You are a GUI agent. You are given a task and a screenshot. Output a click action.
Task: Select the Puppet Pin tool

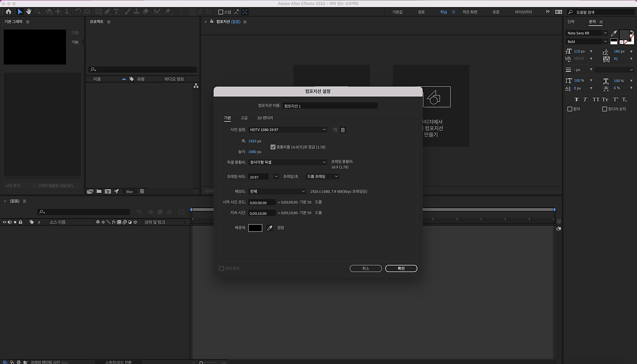pyautogui.click(x=168, y=11)
